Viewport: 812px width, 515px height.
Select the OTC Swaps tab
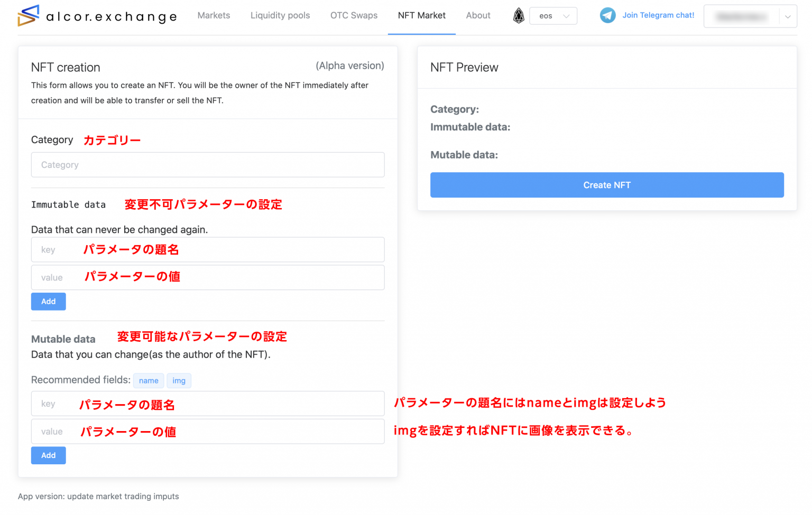(x=354, y=15)
